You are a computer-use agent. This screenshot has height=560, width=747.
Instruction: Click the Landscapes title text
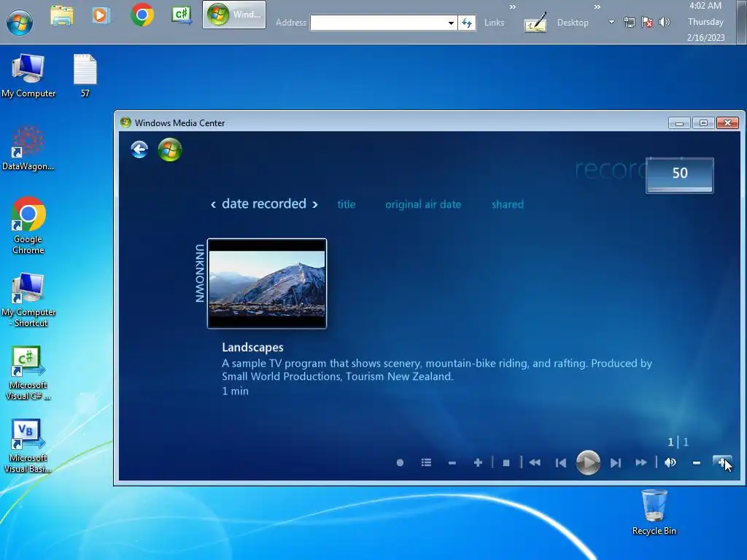click(x=252, y=347)
